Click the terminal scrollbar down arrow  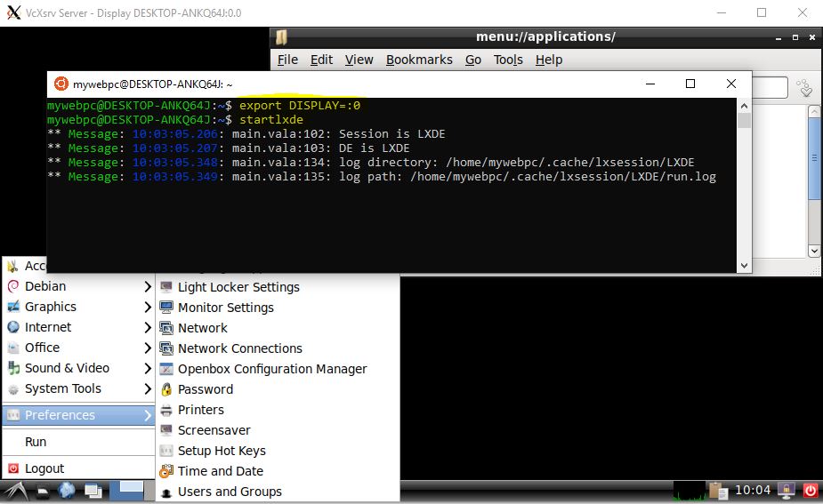(744, 266)
